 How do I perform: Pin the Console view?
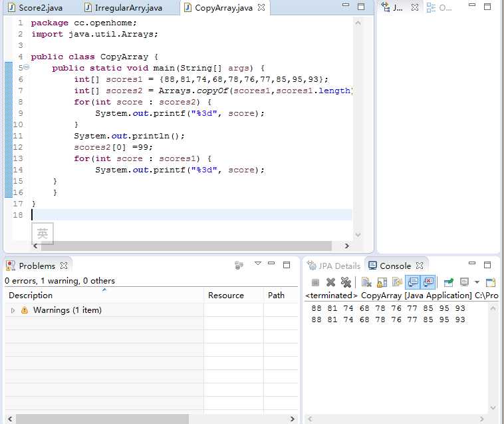[448, 282]
